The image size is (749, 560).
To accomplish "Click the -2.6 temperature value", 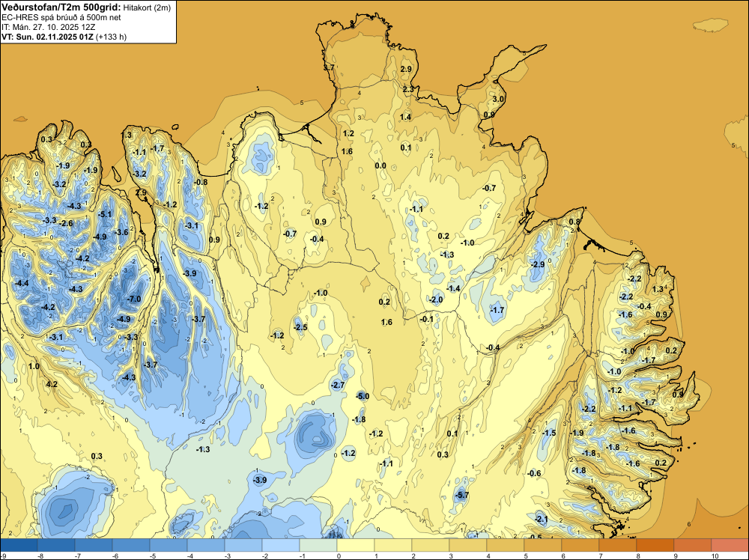I will 66,223.
